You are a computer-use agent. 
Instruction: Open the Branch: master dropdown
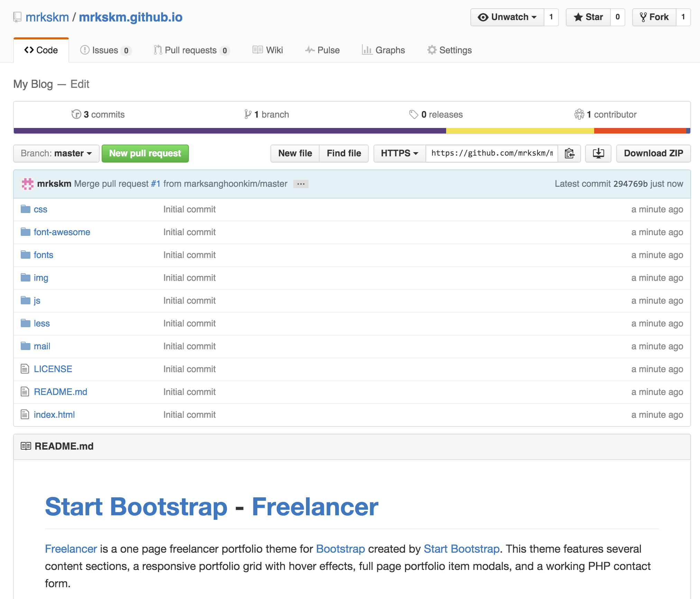pyautogui.click(x=56, y=153)
